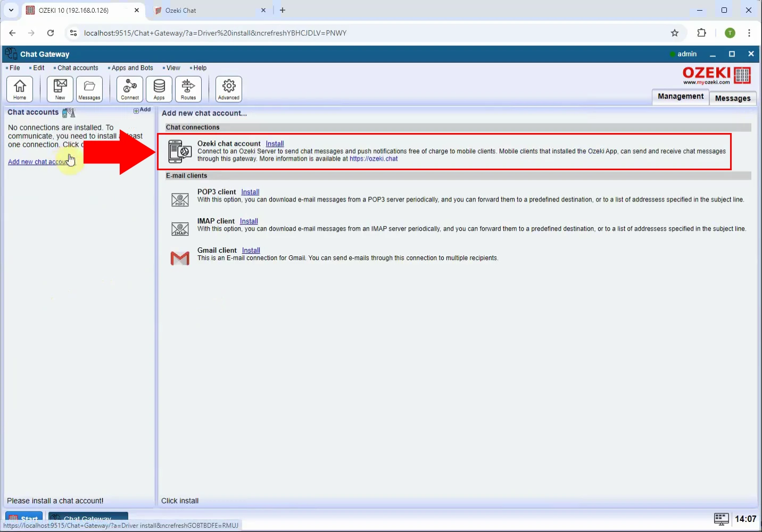
Task: Click the admin user label
Action: click(687, 54)
